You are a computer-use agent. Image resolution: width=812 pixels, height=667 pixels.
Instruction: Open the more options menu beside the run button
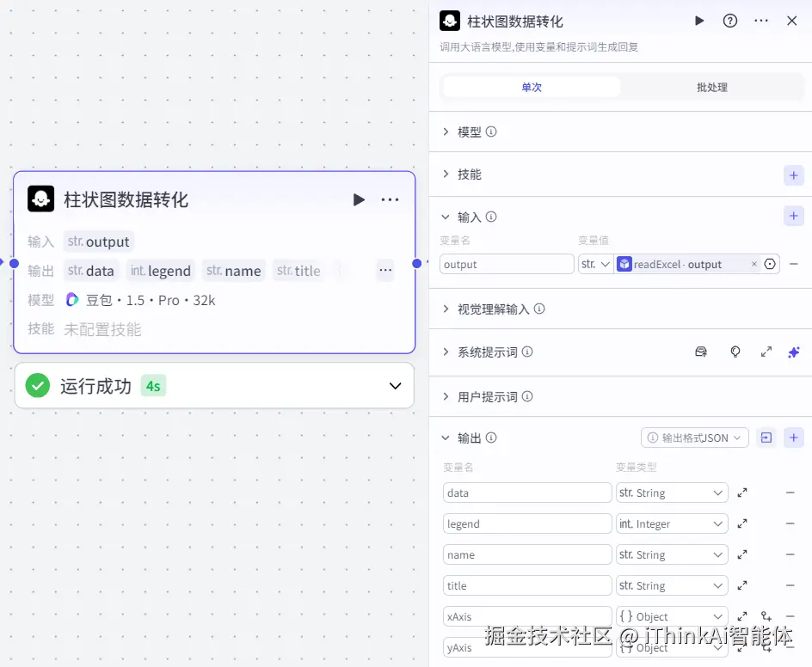click(760, 21)
